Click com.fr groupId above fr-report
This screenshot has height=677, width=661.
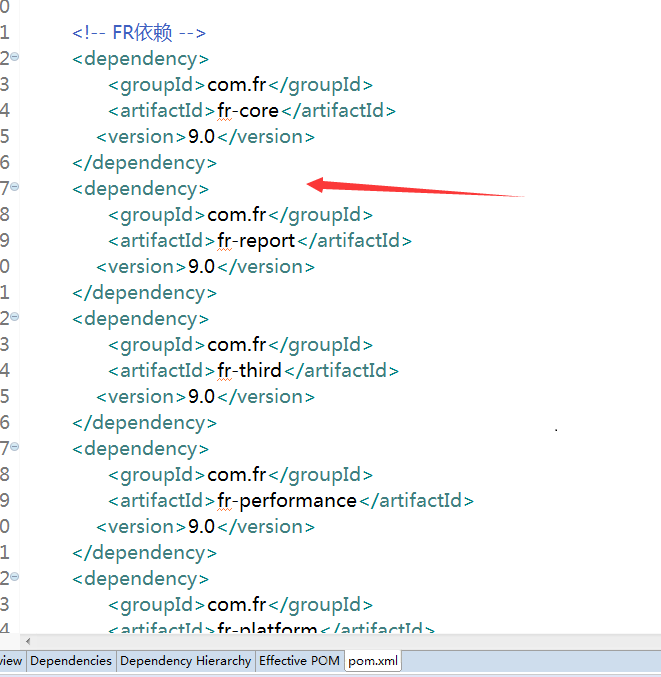point(237,215)
